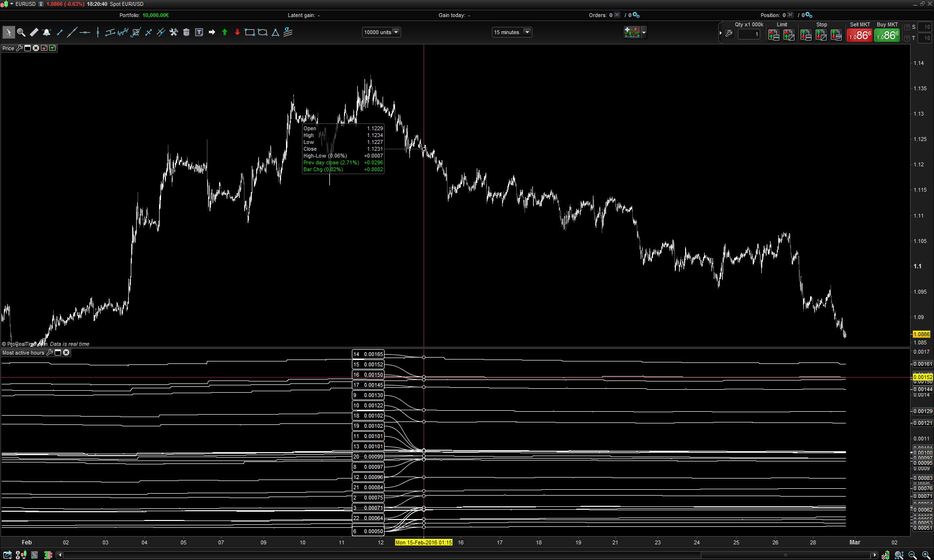This screenshot has width=934, height=560.
Task: Select the text annotation tool
Action: pos(199,32)
